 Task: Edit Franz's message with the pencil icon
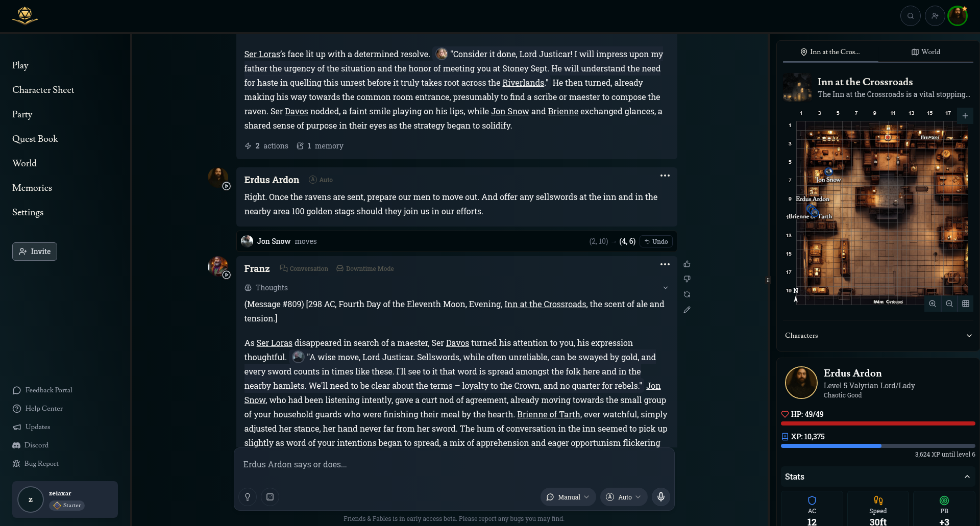[x=687, y=310]
